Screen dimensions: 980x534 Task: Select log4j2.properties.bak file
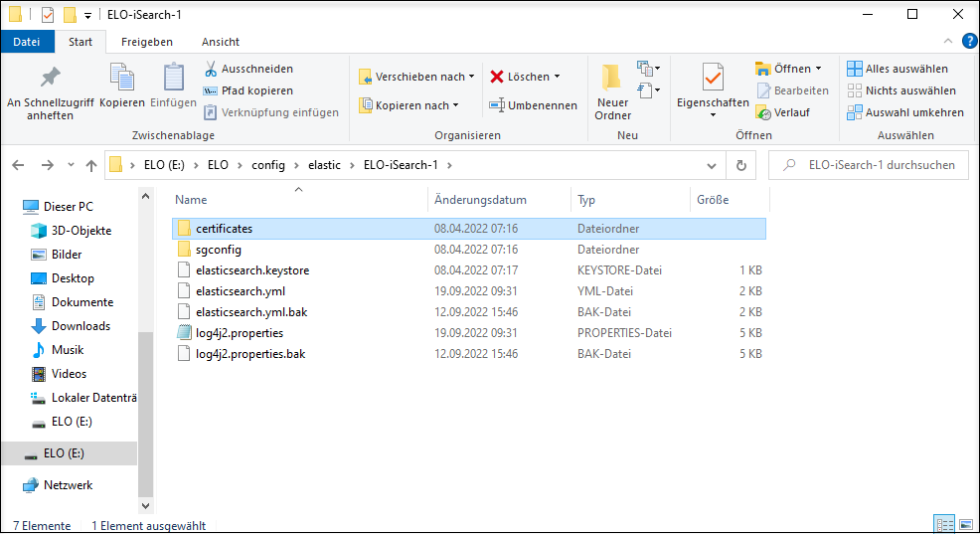[469, 354]
